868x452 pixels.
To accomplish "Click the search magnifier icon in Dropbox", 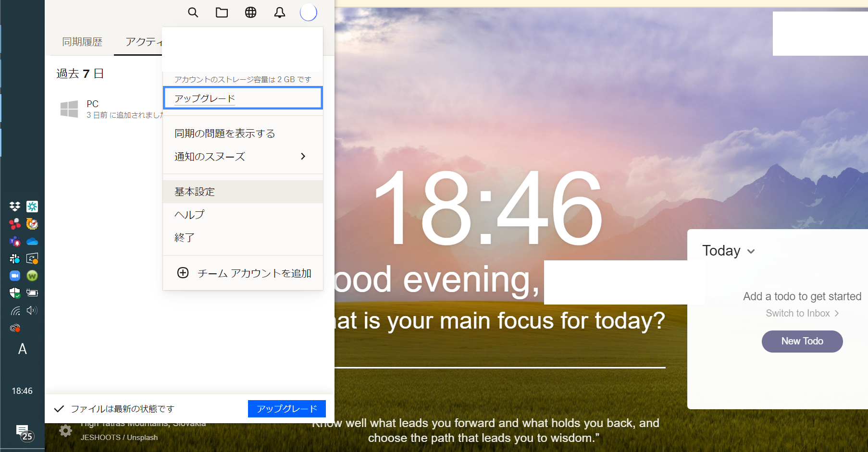I will click(193, 12).
